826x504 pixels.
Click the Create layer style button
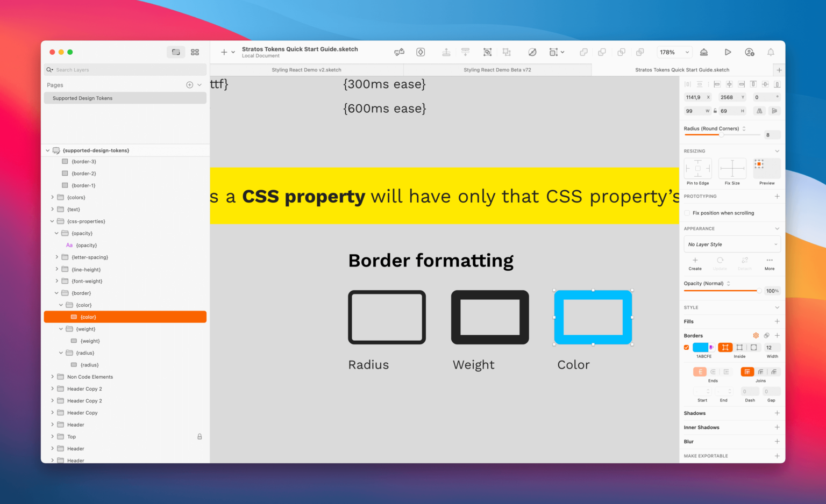pyautogui.click(x=695, y=262)
